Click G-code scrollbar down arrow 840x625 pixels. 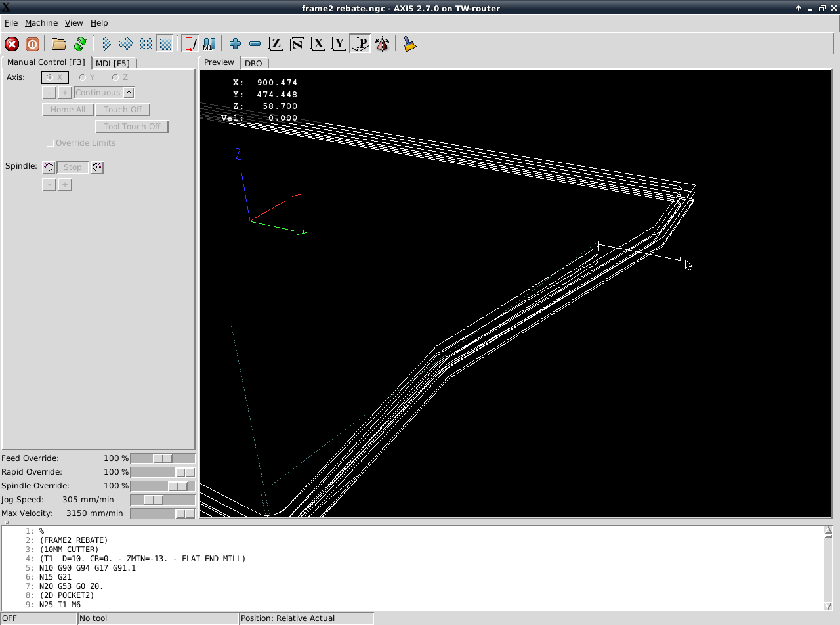(828, 605)
